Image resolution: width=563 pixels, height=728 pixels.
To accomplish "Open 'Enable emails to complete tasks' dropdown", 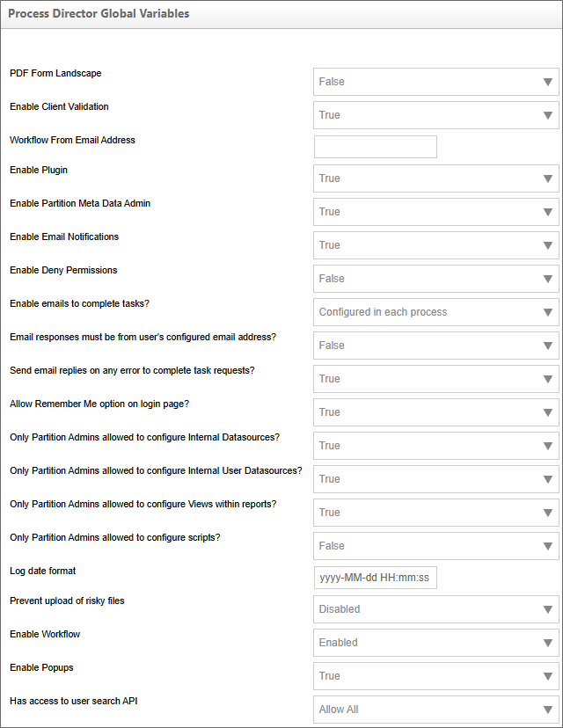I will (436, 312).
